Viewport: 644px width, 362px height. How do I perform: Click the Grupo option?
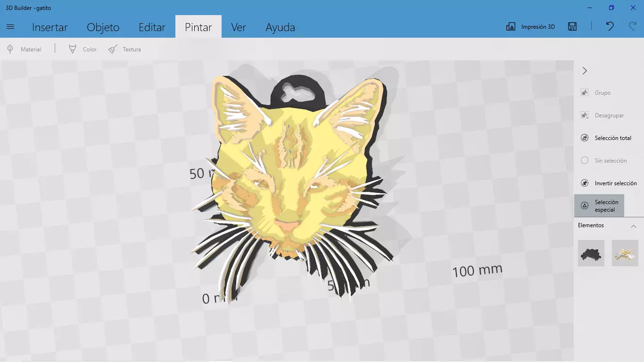click(596, 93)
